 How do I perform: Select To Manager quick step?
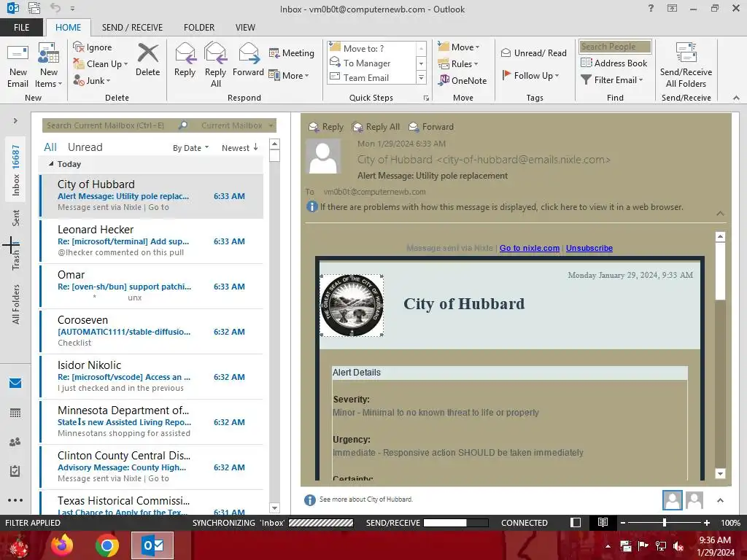[x=372, y=63]
